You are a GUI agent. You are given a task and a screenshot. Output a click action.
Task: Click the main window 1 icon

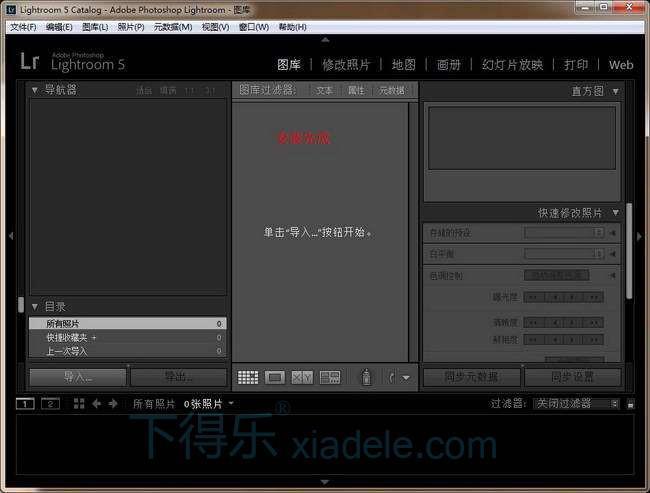pos(25,403)
